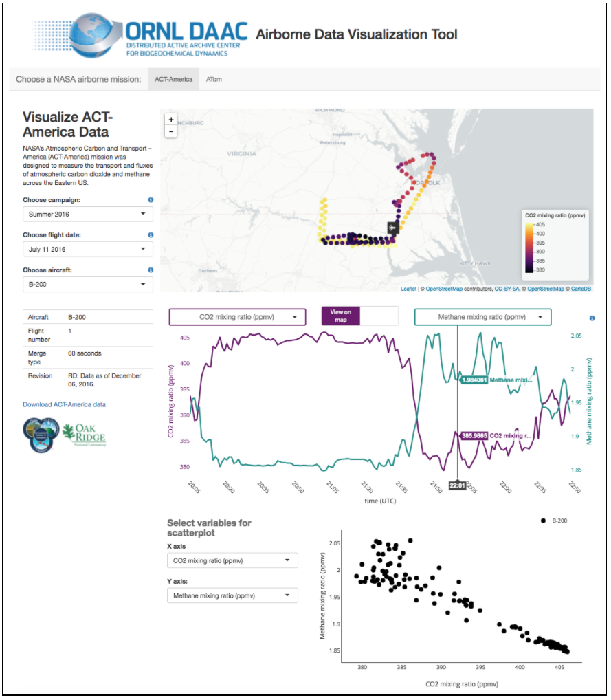Open the Summer 2016 campaign dropdown
The height and width of the screenshot is (700, 611).
tap(88, 214)
